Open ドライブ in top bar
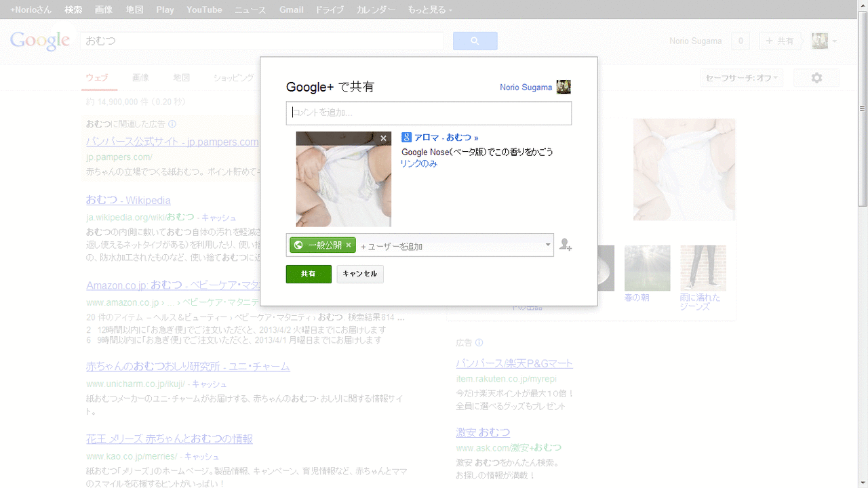868x488 pixels. point(330,9)
